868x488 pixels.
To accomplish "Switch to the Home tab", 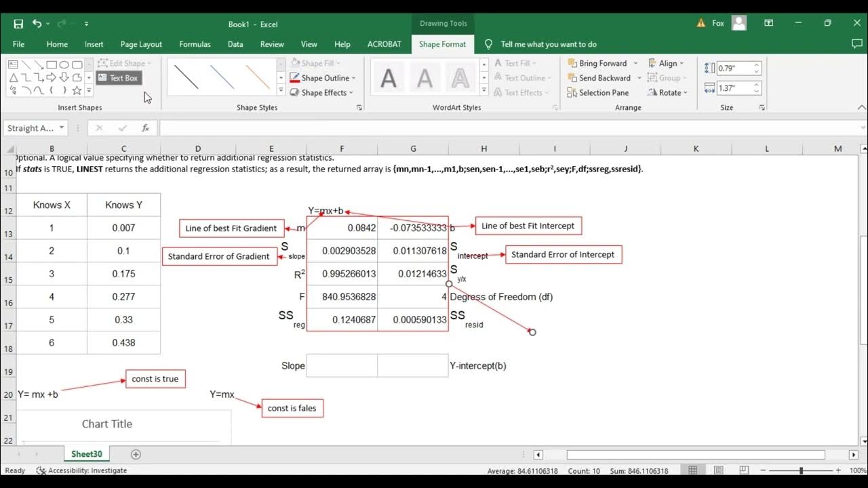I will pyautogui.click(x=57, y=44).
